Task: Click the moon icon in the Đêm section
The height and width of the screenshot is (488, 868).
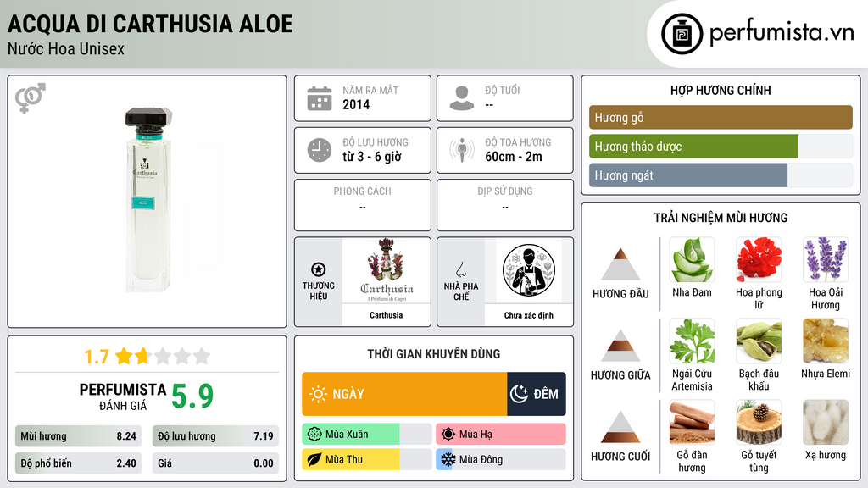Action: click(519, 394)
